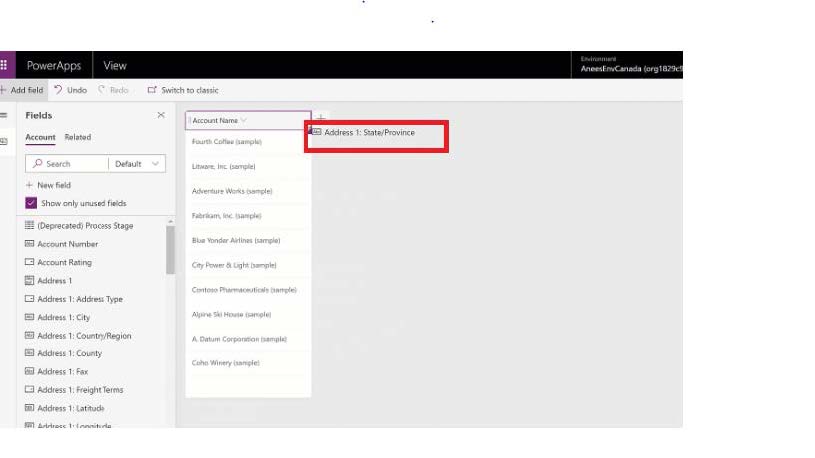
Task: Click New field
Action: [48, 185]
